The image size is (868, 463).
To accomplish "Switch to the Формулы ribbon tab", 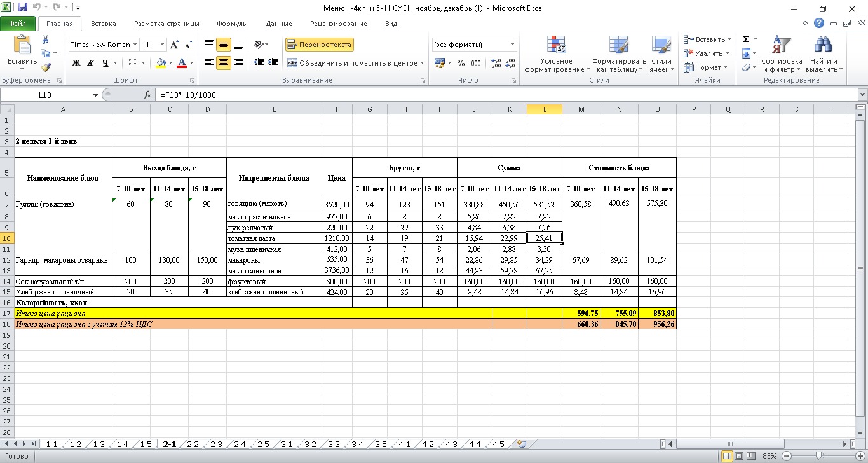I will click(x=232, y=24).
